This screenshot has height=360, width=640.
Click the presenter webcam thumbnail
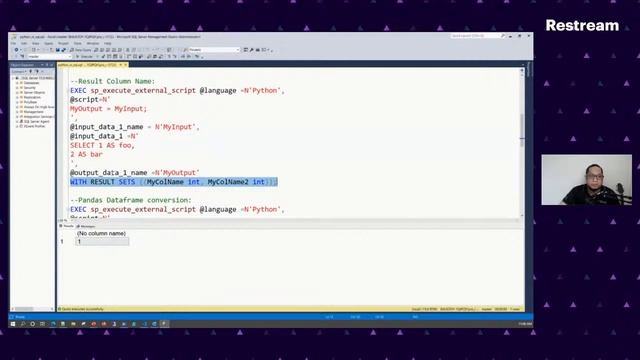tap(587, 180)
